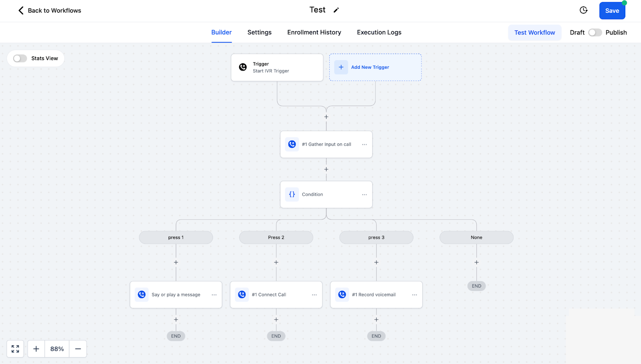641x364 pixels.
Task: Add step between Gather Input and Condition
Action: (x=326, y=169)
